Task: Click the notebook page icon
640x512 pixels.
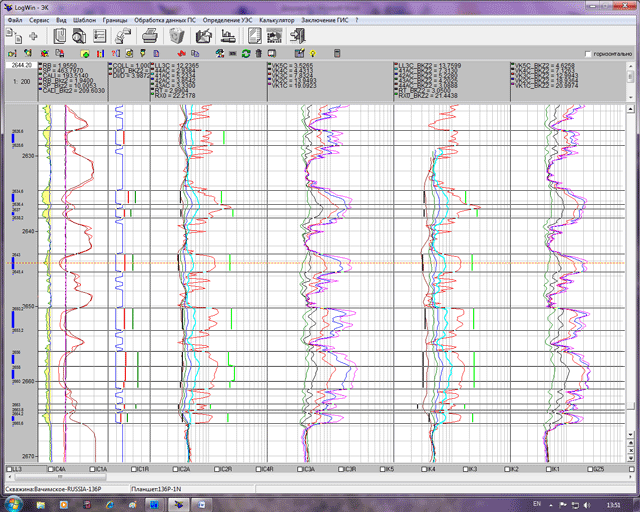Action: pyautogui.click(x=255, y=36)
